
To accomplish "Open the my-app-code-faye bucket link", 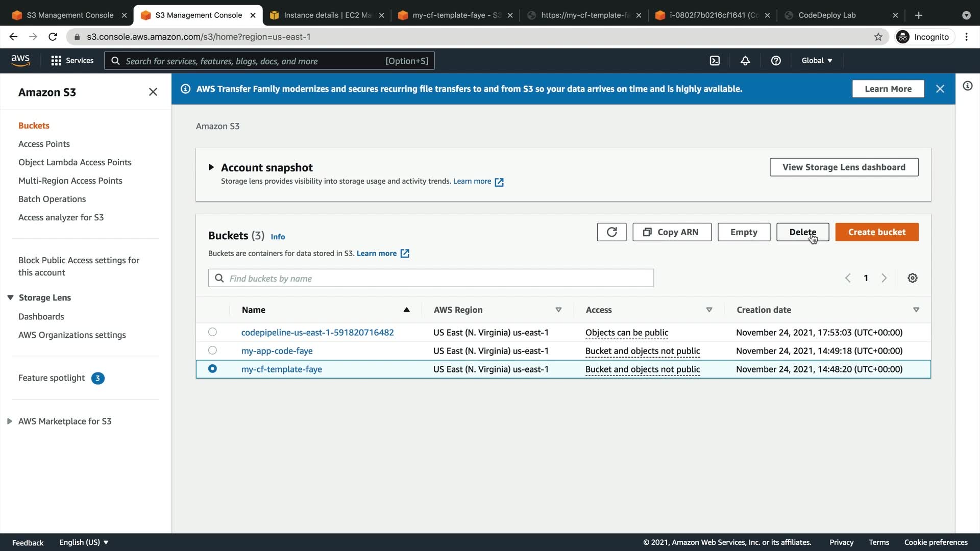I will [277, 351].
